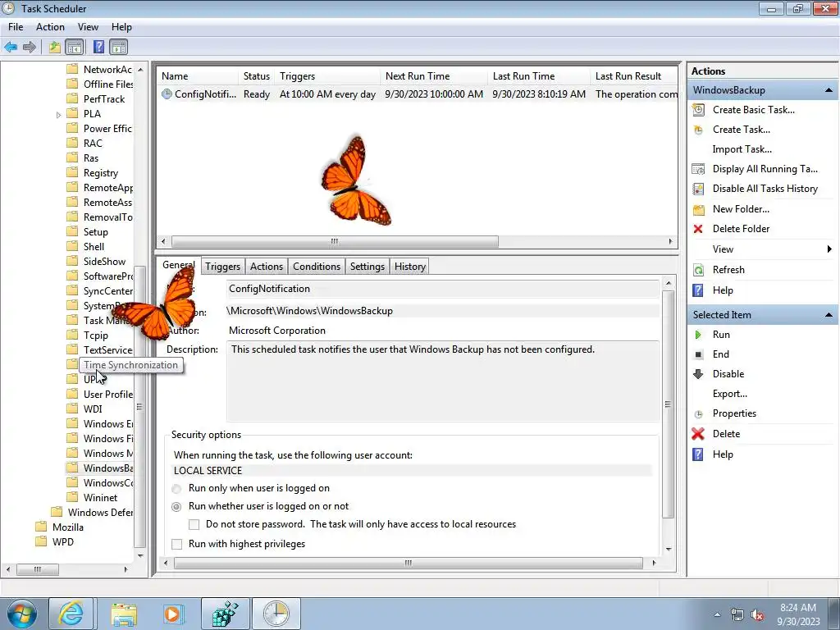Viewport: 840px width, 630px height.
Task: Click New Folder action
Action: [741, 209]
